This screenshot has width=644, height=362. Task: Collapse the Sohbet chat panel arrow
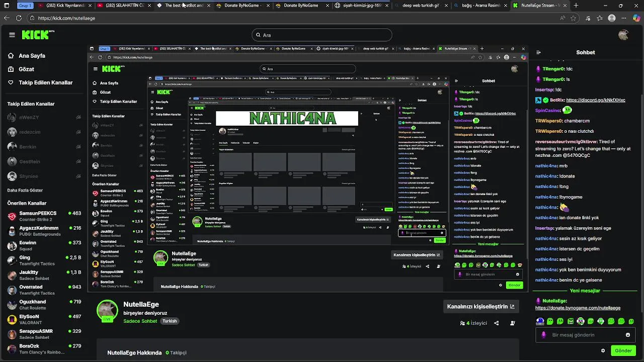tap(538, 52)
